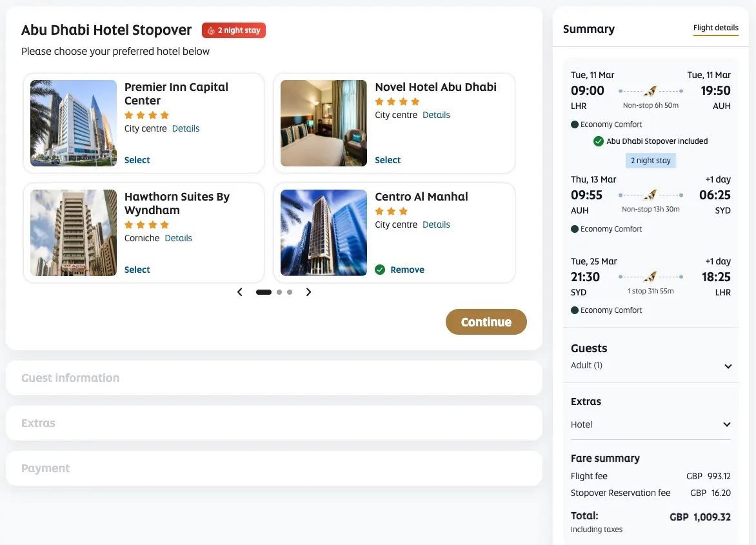Click green check next to Abu Dhabi Stopover included
Image resolution: width=756 pixels, height=545 pixels.
click(x=599, y=141)
